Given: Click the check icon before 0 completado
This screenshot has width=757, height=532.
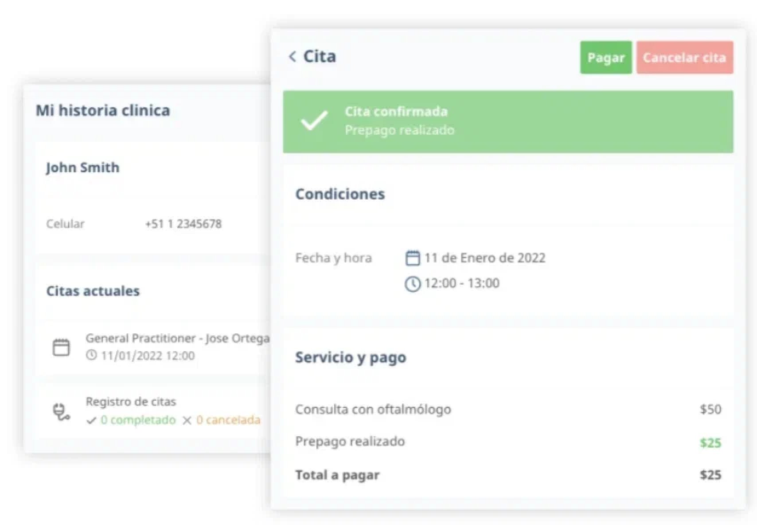Looking at the screenshot, I should (91, 420).
